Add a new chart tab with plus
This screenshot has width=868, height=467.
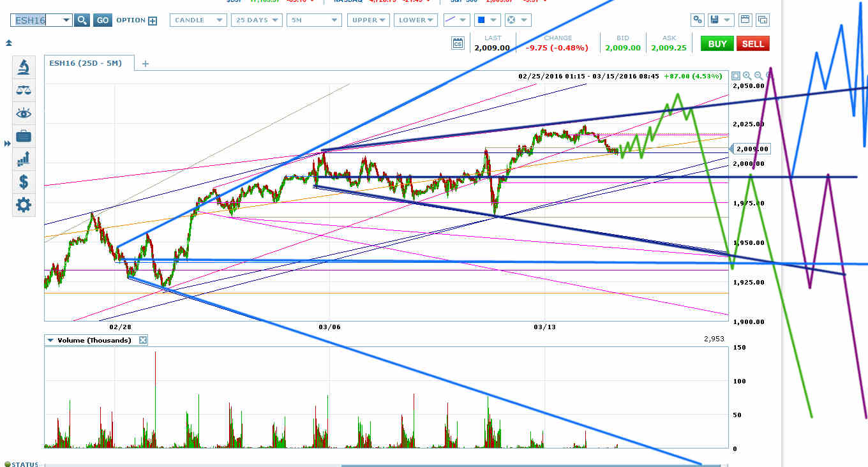[x=145, y=63]
